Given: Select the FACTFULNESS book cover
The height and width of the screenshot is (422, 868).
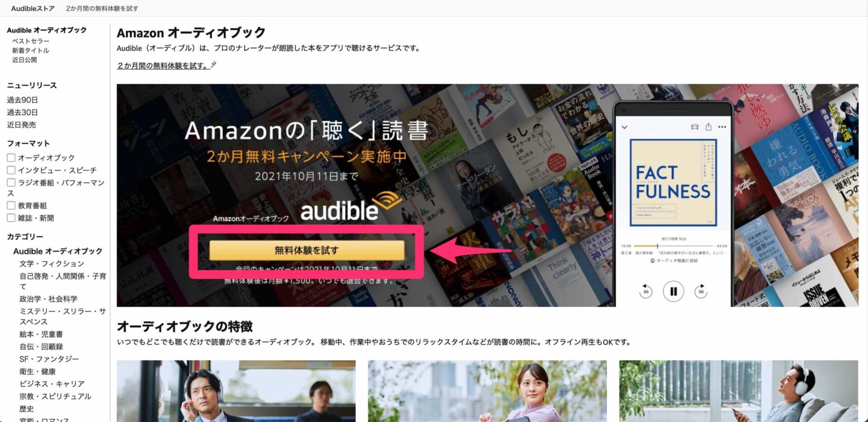Looking at the screenshot, I should click(673, 183).
